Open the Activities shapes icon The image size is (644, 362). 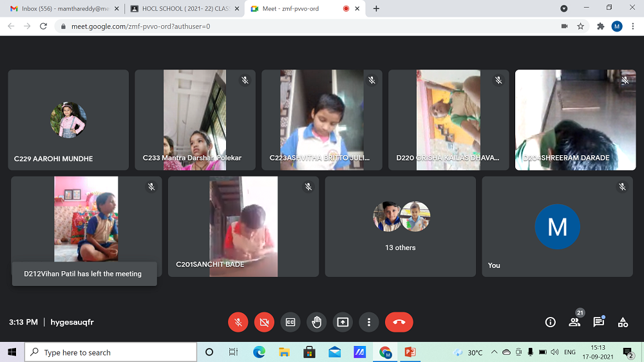pyautogui.click(x=623, y=322)
